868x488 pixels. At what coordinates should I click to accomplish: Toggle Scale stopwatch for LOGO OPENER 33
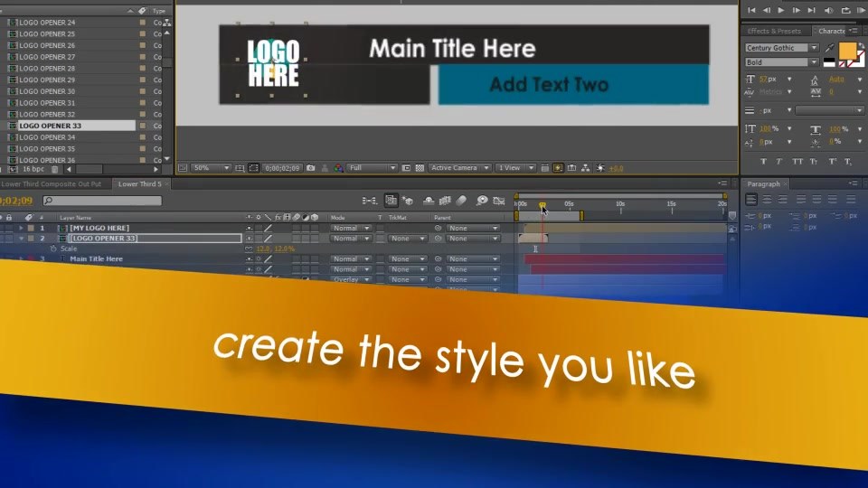53,249
